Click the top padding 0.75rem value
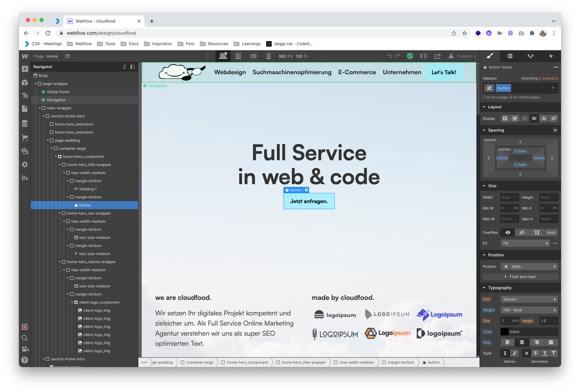Image resolution: width=580 pixels, height=392 pixels. click(x=520, y=151)
